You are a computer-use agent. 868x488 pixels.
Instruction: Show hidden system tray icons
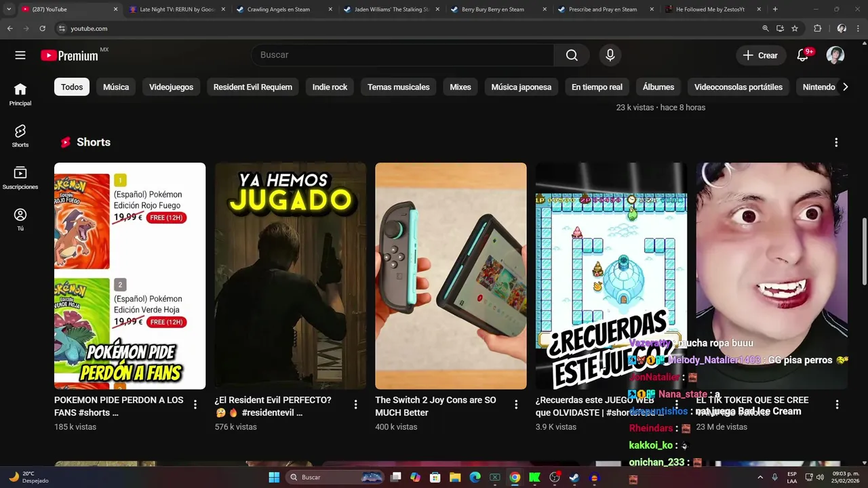(759, 477)
